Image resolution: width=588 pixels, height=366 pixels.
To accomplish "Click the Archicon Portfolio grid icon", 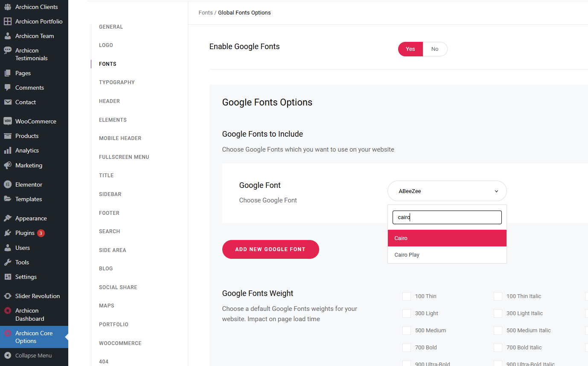I will coord(8,21).
